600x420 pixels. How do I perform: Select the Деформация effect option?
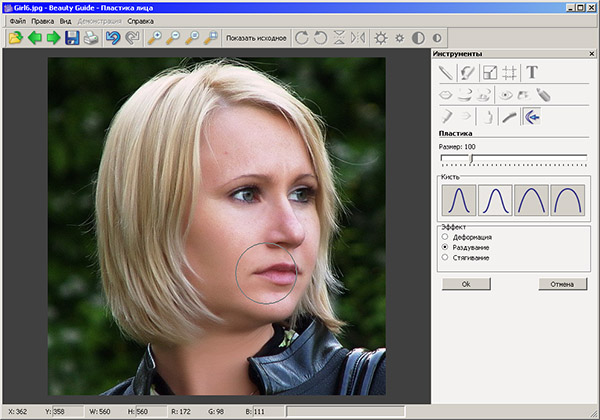pyautogui.click(x=445, y=236)
